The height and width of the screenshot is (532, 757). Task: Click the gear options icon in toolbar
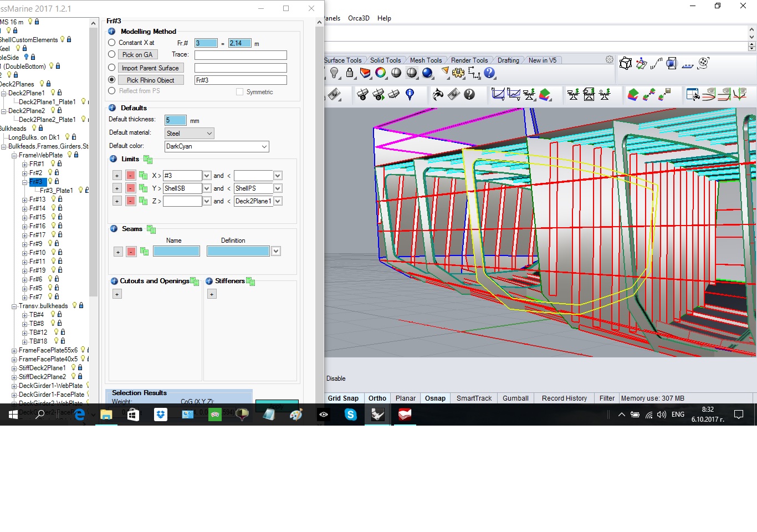click(x=458, y=73)
